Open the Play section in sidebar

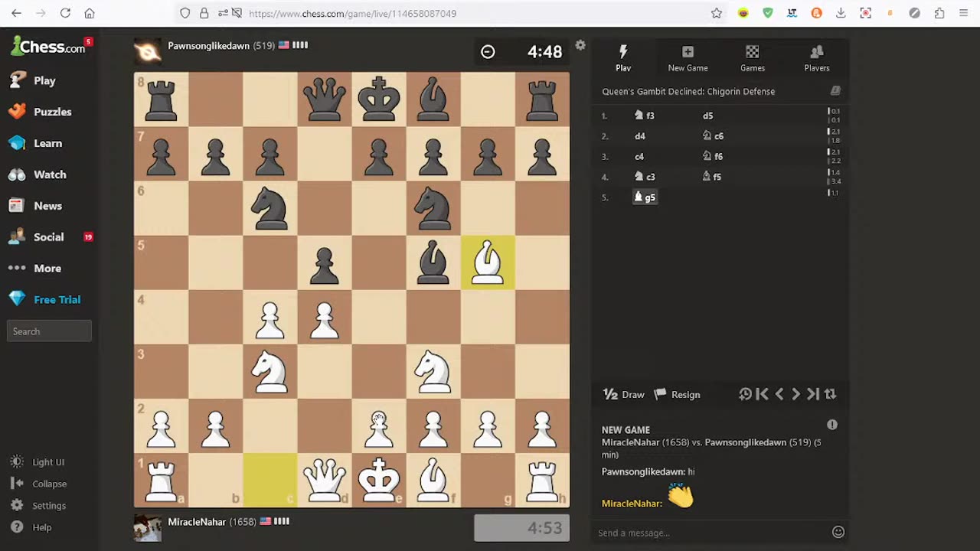point(32,80)
